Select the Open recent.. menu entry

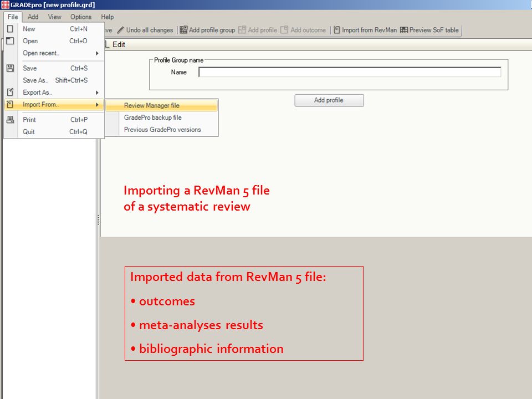(x=54, y=53)
